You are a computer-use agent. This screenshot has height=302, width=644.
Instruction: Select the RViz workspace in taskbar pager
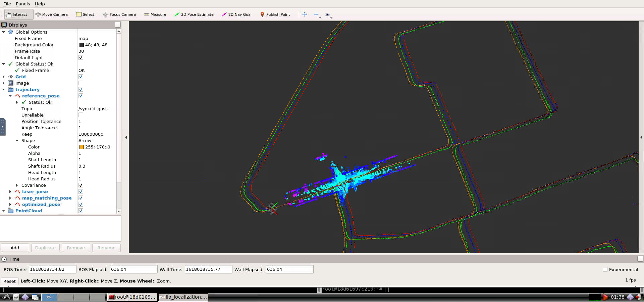click(x=49, y=297)
